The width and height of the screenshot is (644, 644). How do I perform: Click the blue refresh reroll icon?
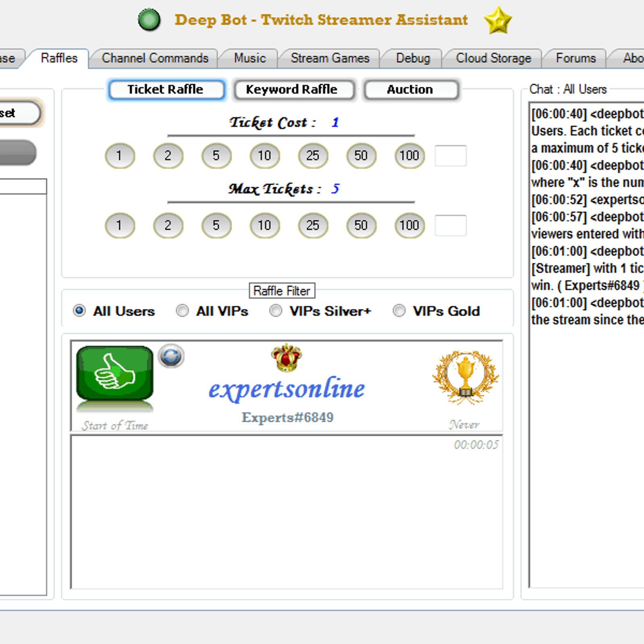(x=171, y=356)
